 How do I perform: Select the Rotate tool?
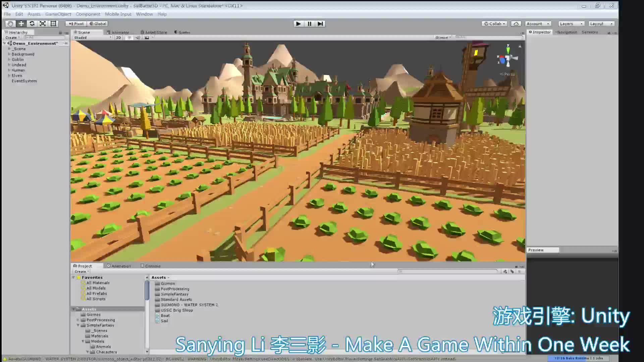(x=32, y=23)
